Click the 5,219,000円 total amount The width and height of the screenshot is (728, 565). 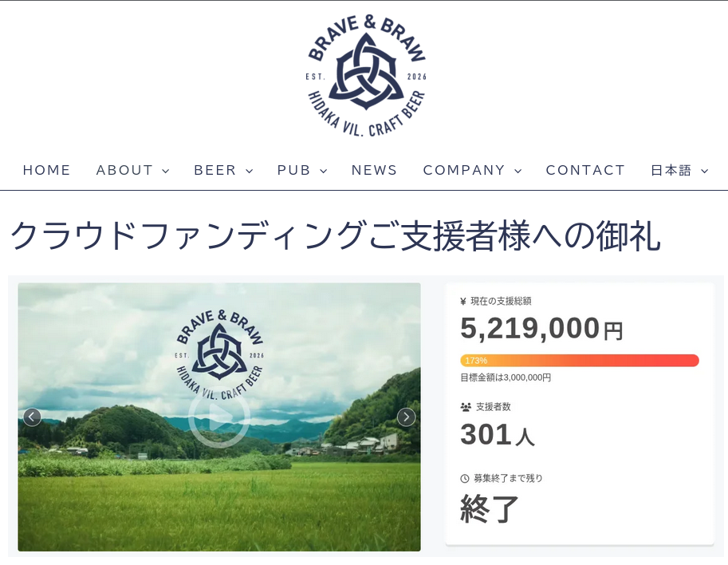(x=541, y=329)
